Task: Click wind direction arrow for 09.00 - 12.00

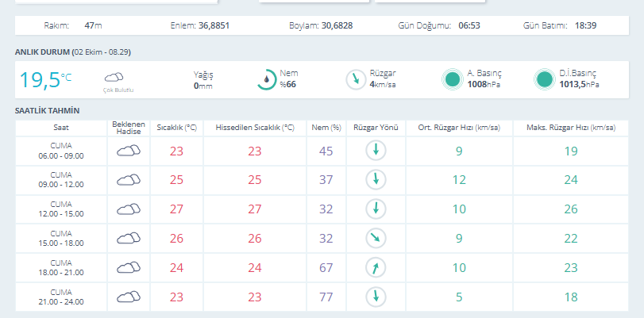Action: 376,180
